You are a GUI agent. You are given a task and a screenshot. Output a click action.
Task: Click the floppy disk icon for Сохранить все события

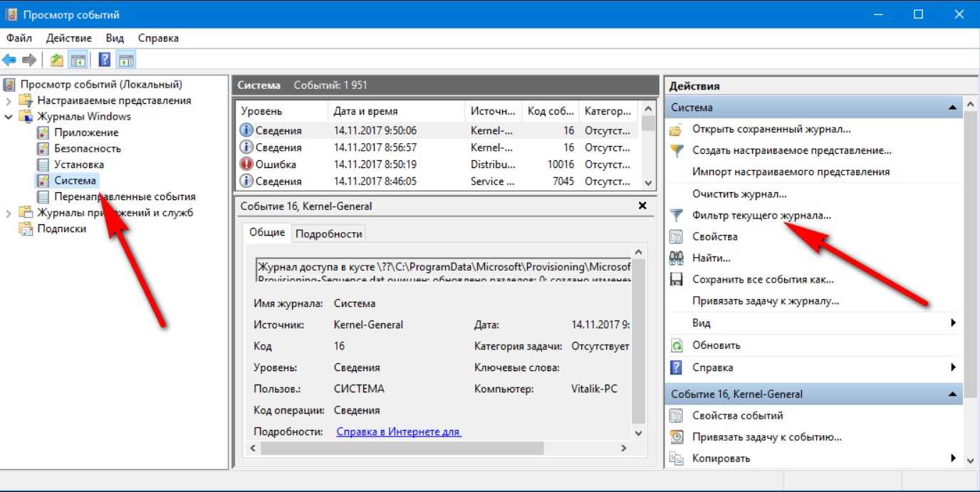click(x=677, y=280)
